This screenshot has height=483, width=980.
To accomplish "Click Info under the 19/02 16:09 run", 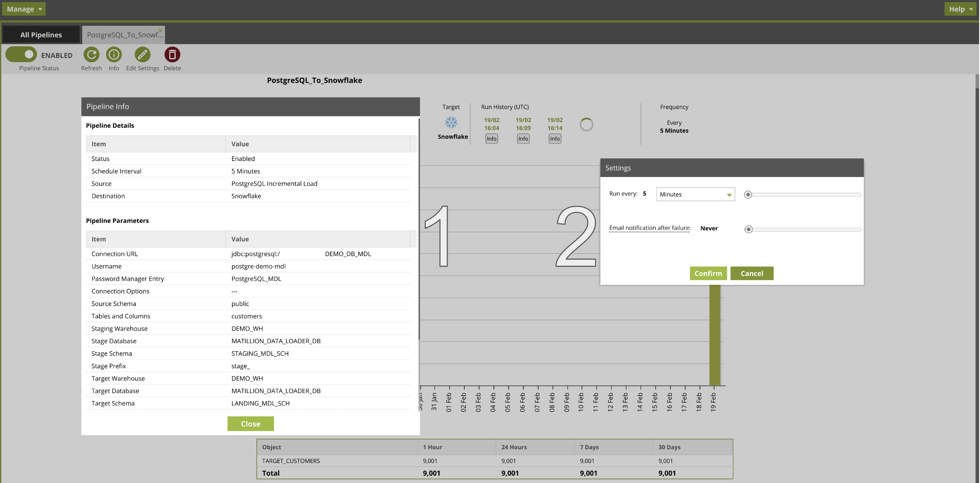I will [x=523, y=139].
